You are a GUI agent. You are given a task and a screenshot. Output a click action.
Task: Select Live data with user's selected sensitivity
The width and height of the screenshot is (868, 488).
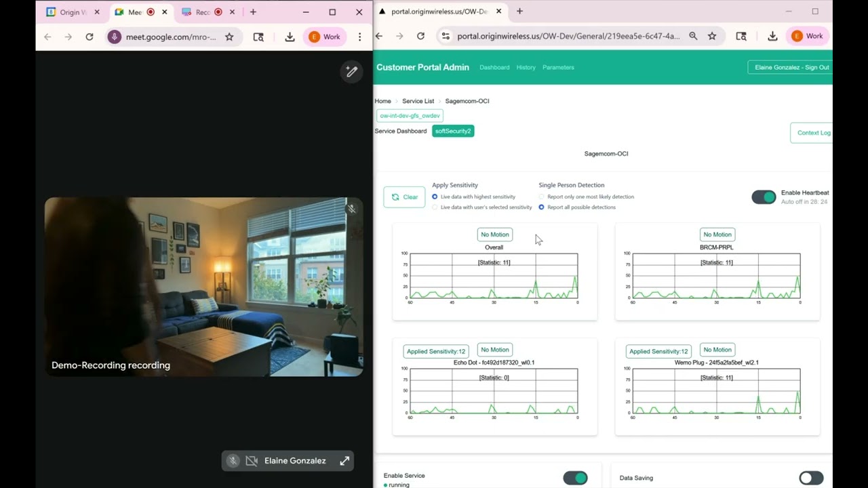tap(435, 207)
